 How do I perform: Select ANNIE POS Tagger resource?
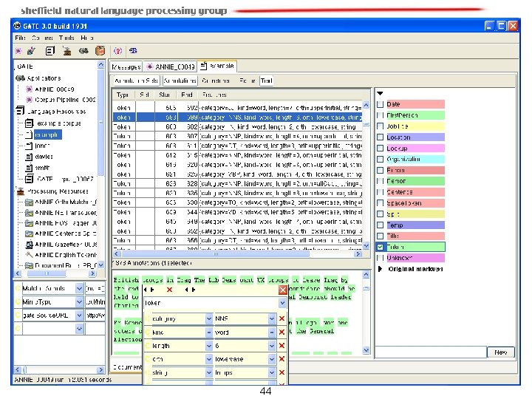tap(66, 223)
